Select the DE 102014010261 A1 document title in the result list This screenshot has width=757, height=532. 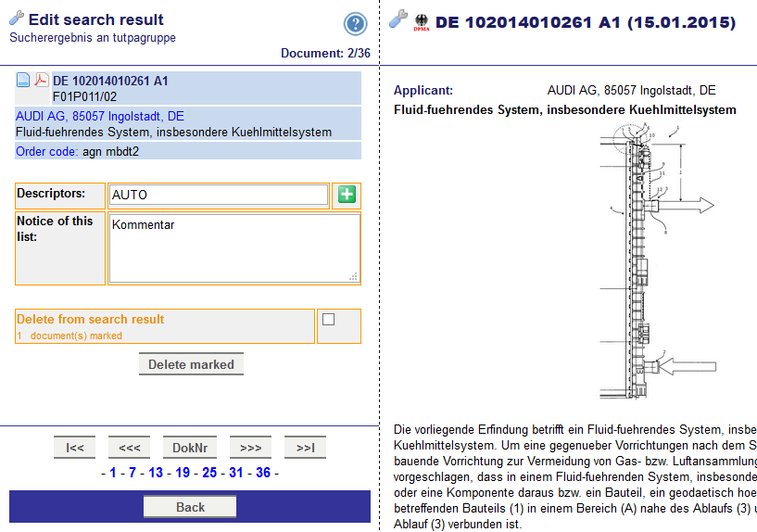click(x=110, y=81)
